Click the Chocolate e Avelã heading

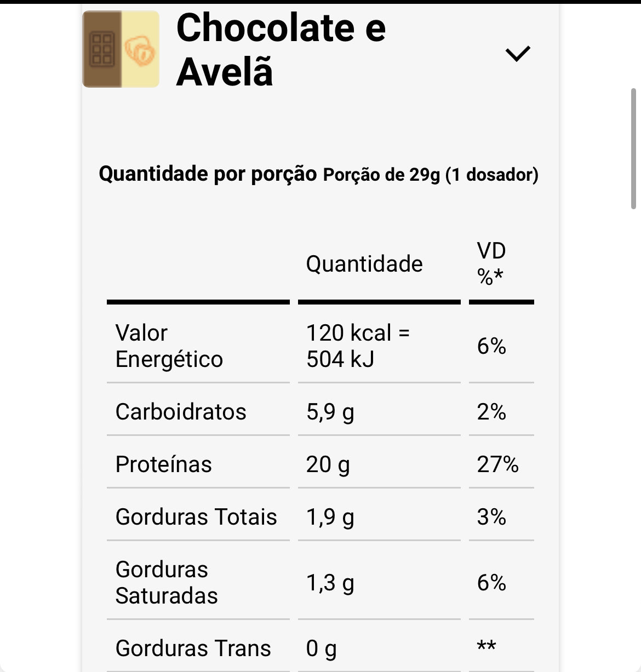pos(281,49)
